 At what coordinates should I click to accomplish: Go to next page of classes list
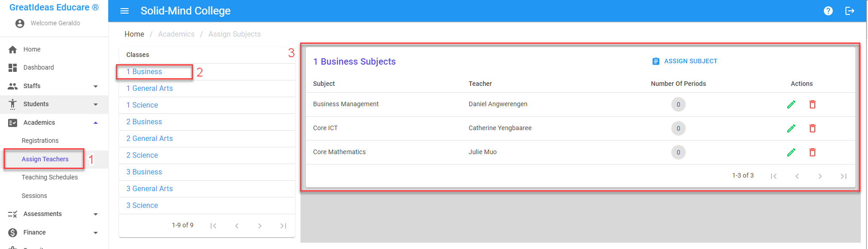coord(260,226)
